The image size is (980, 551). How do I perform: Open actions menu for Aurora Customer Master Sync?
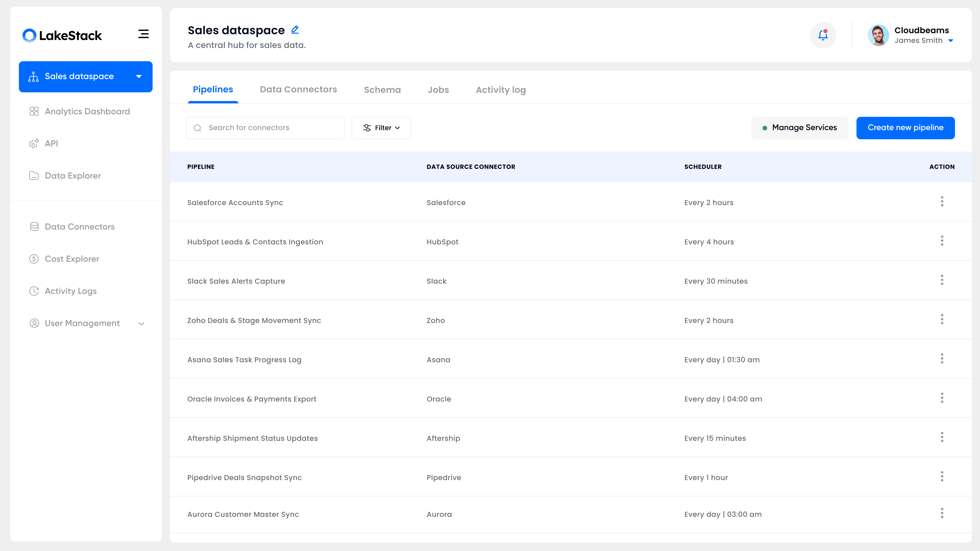point(942,513)
